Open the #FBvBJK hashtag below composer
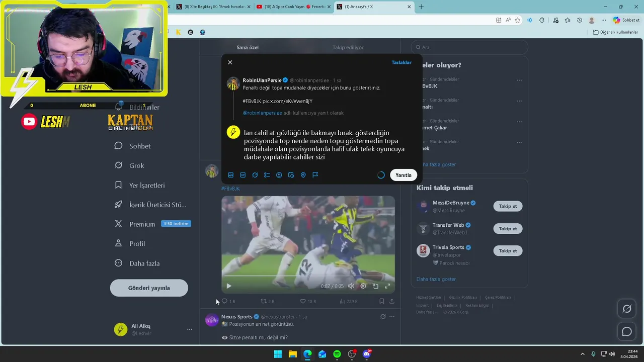Image resolution: width=644 pixels, height=362 pixels. pos(230,189)
